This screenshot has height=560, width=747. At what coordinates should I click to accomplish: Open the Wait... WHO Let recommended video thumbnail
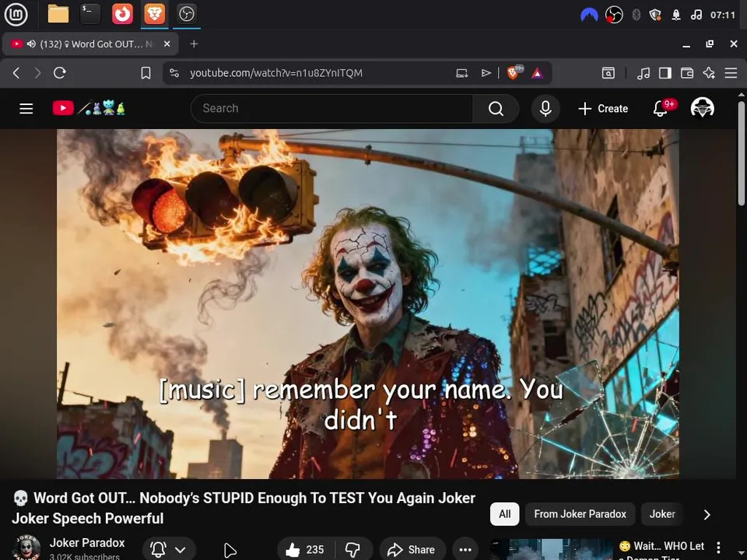552,550
